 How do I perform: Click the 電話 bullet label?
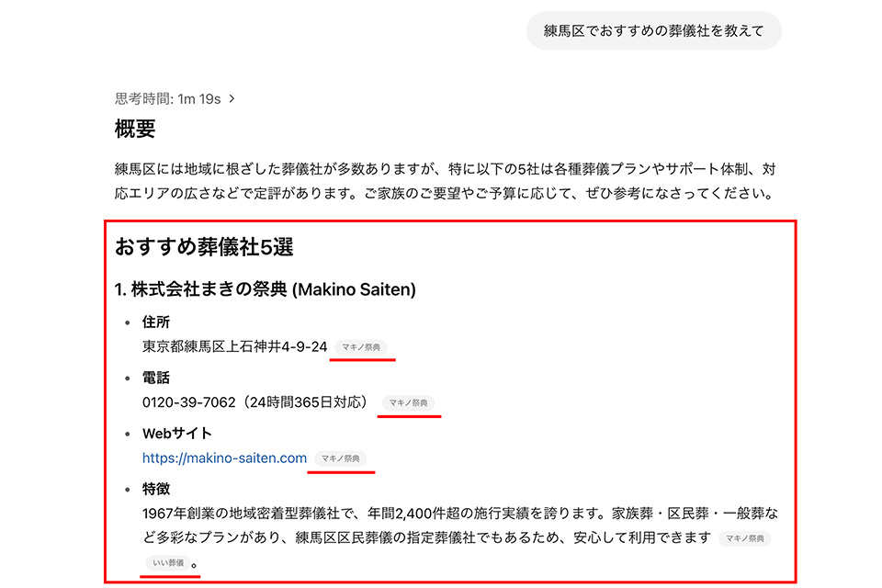tap(156, 378)
